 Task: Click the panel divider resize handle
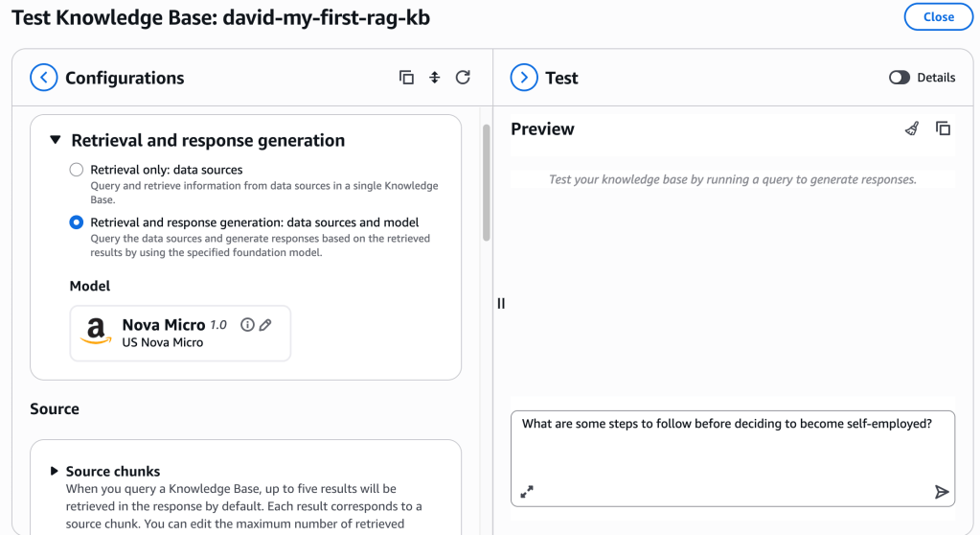(x=501, y=303)
